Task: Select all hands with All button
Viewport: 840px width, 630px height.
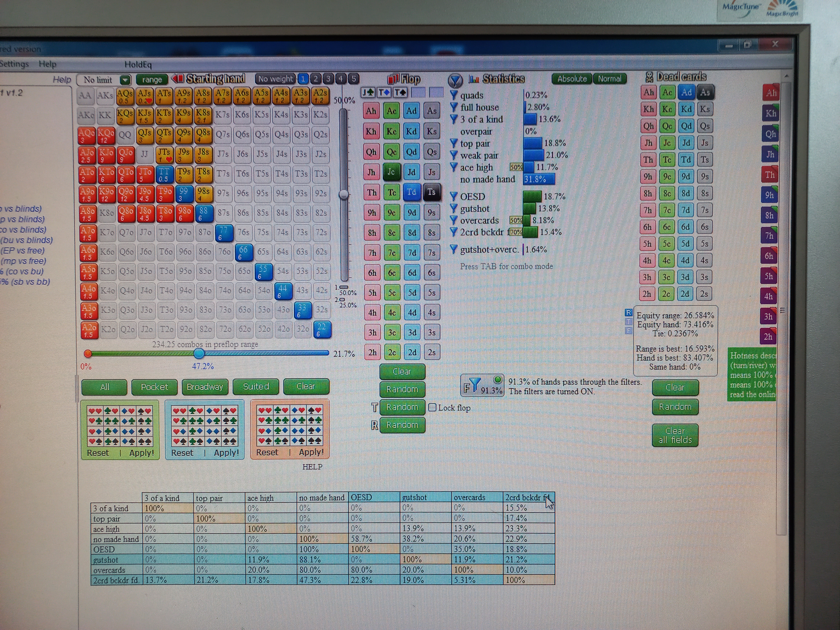Action: [x=104, y=387]
